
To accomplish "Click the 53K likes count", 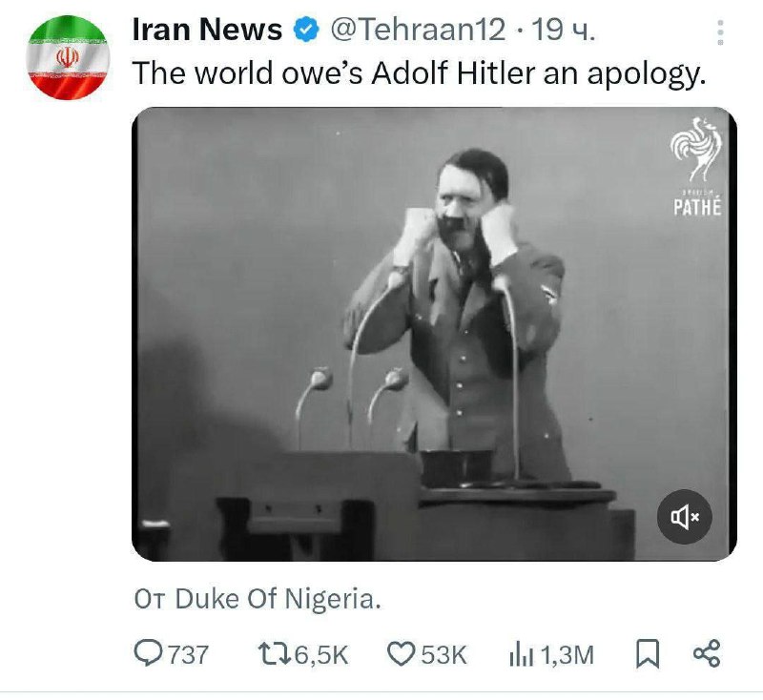I will [443, 654].
